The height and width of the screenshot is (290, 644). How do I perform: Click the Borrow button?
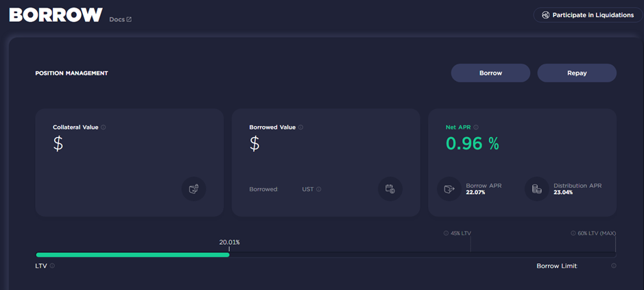tap(490, 73)
